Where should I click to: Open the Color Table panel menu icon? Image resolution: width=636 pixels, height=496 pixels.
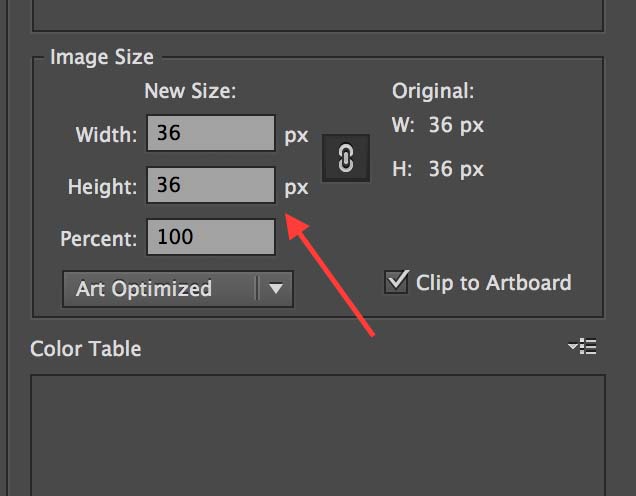point(582,347)
